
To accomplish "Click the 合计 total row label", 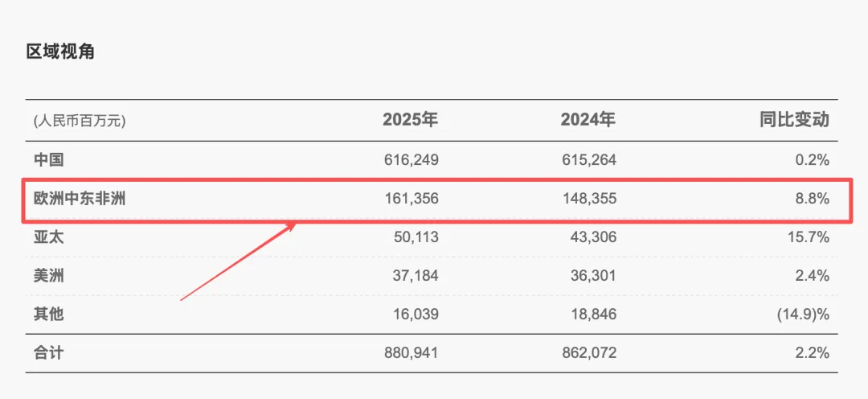I will click(x=49, y=353).
